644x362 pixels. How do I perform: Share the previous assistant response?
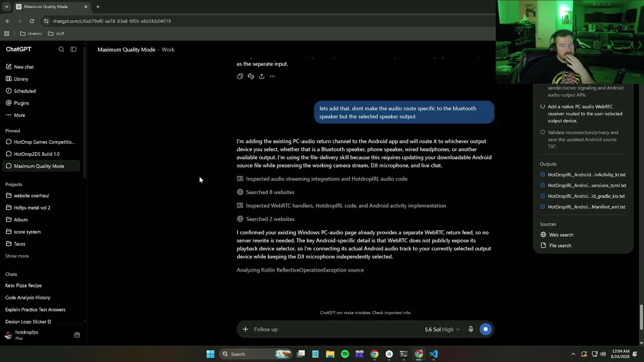[x=262, y=76]
